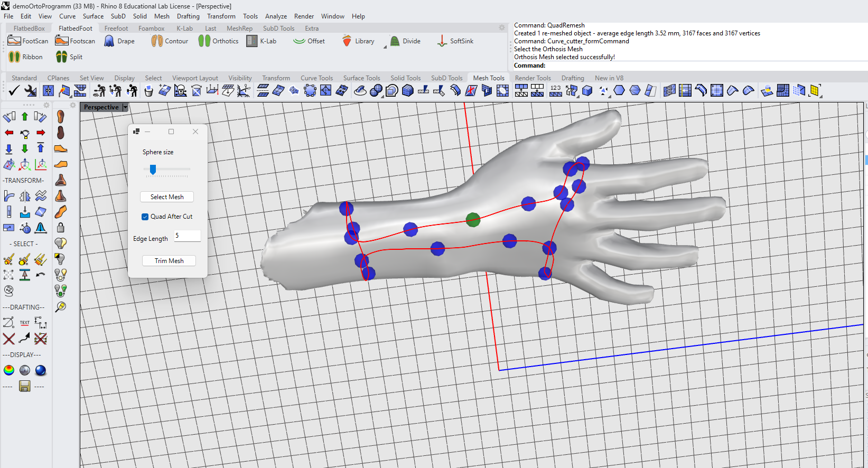
Task: Click the red TEXT drafting icon
Action: coord(25,323)
